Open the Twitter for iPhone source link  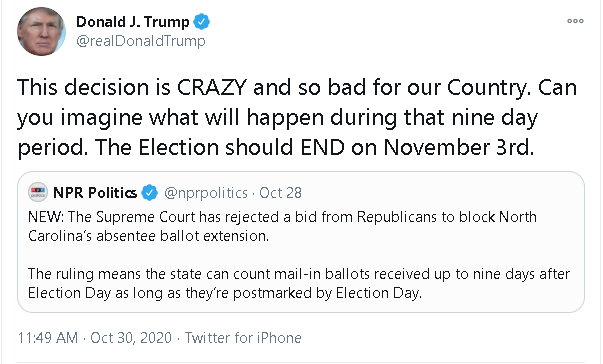[x=243, y=338]
